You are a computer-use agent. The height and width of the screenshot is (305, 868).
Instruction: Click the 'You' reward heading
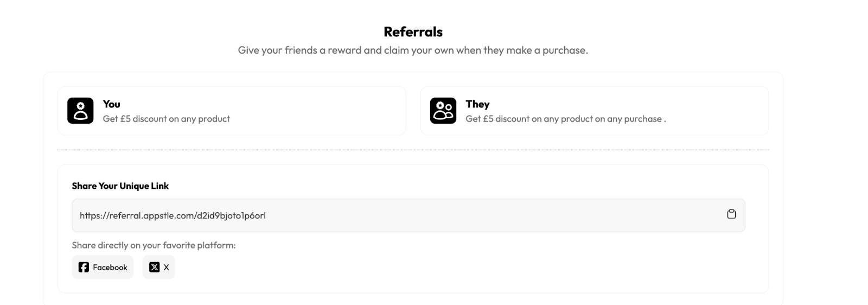[x=111, y=104]
